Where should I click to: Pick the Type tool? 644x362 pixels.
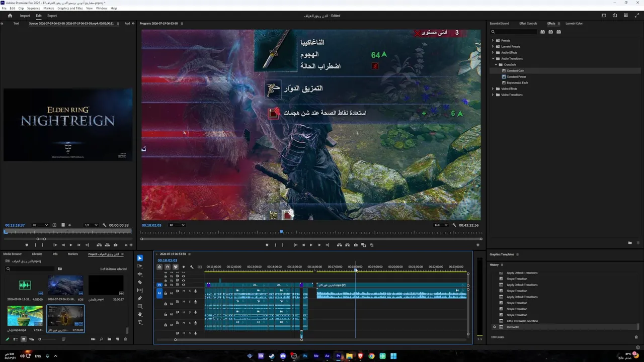coord(140,322)
